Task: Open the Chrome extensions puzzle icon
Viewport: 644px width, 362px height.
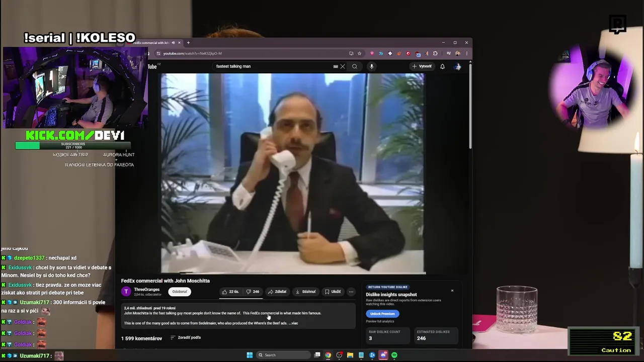Action: pos(435,53)
